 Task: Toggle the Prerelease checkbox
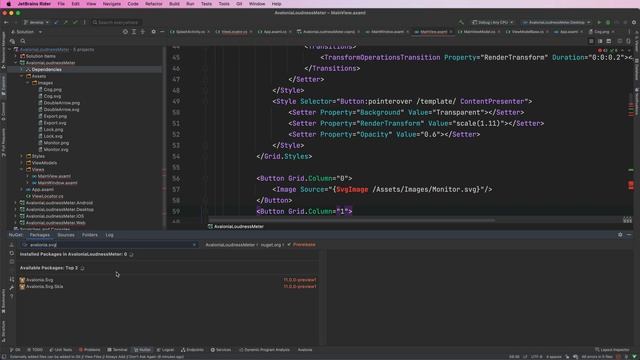pos(289,244)
